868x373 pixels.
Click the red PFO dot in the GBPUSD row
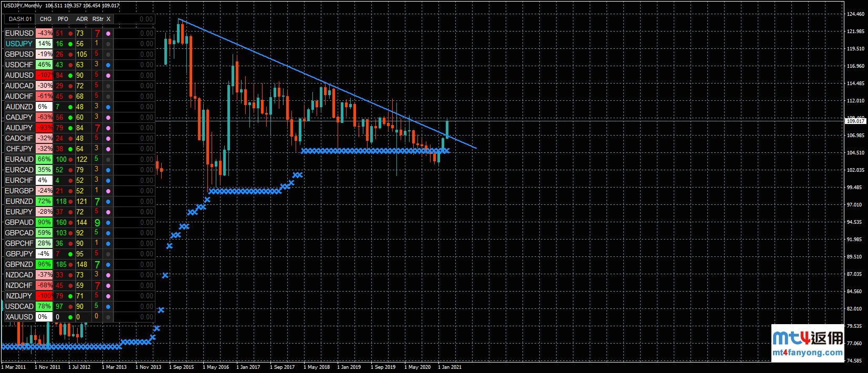click(x=70, y=55)
